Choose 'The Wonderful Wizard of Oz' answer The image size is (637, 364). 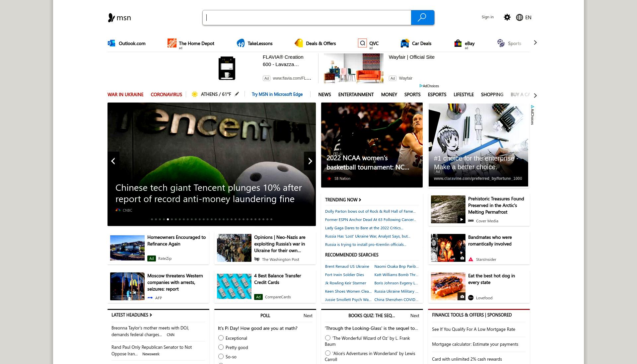pos(328,338)
